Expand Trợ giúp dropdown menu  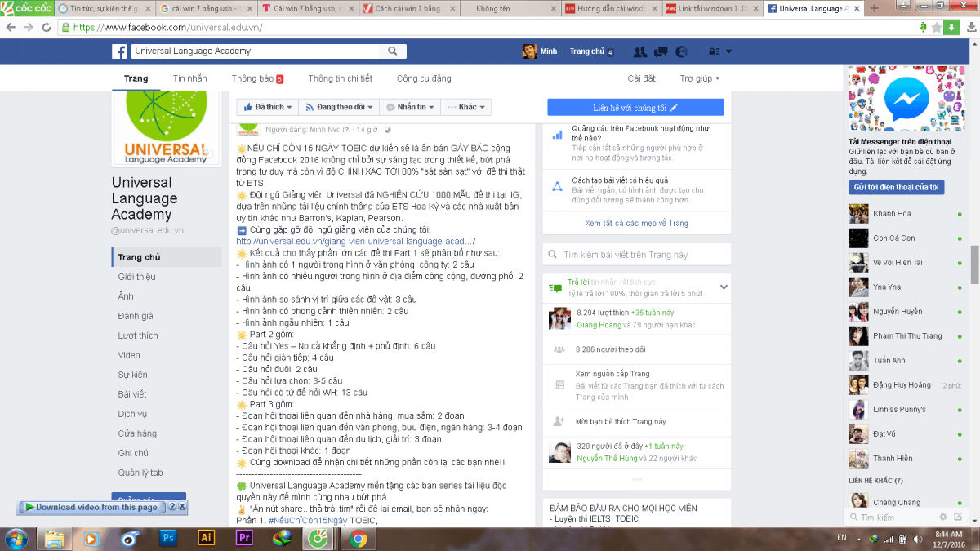[700, 78]
